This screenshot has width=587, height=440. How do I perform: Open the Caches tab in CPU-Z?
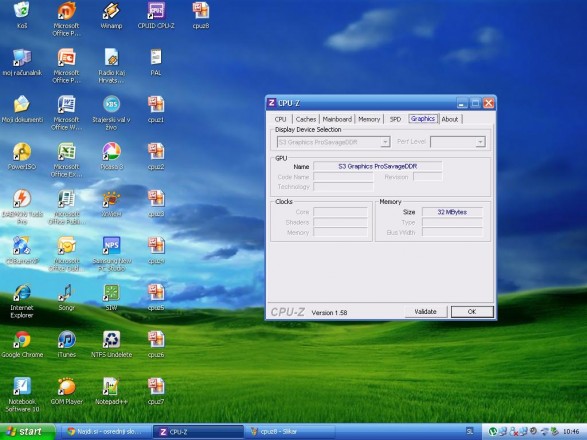(x=306, y=119)
